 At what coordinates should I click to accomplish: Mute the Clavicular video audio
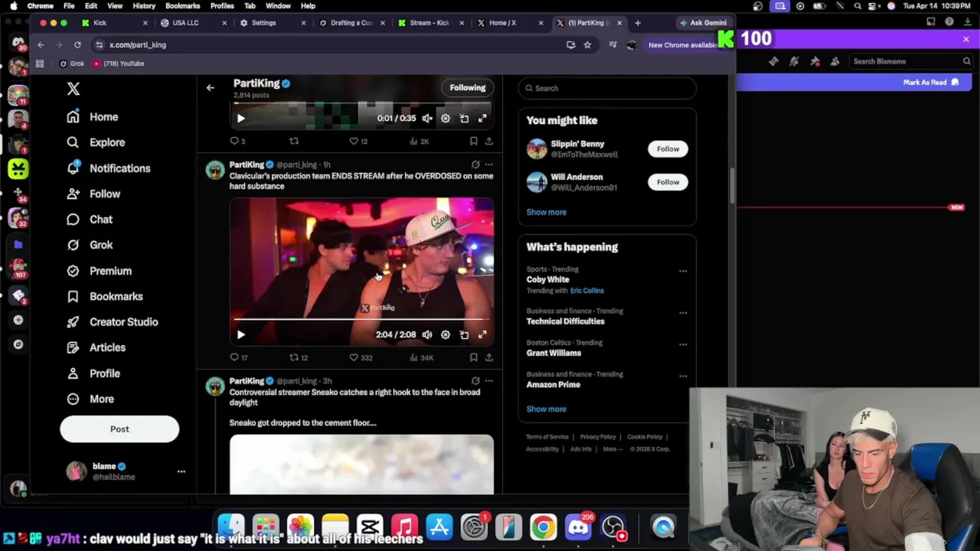click(x=427, y=334)
